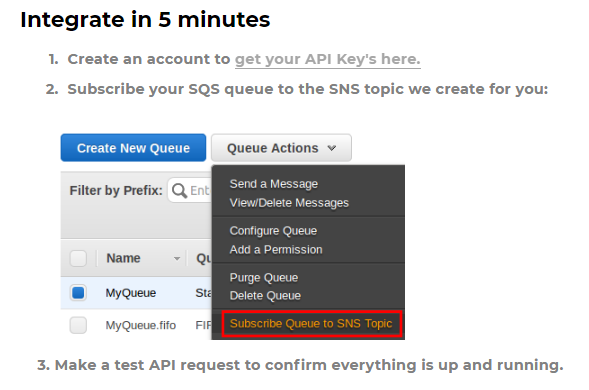Click the magnifier search icon in filter
Image resolution: width=589 pixels, height=390 pixels.
tap(179, 190)
